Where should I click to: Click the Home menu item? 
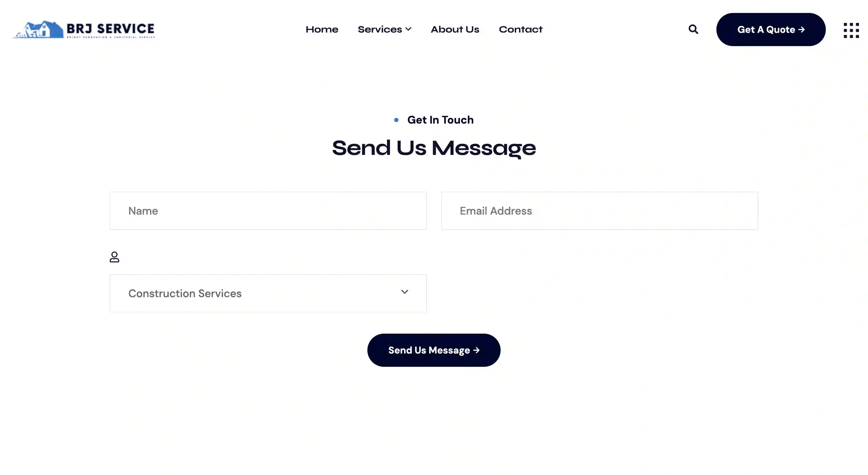pos(322,29)
